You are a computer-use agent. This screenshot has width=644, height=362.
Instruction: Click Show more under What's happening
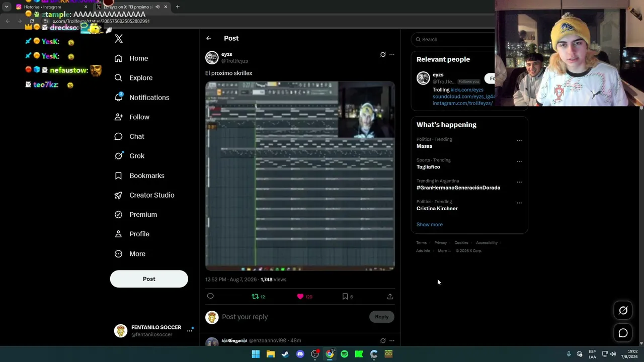tap(430, 225)
